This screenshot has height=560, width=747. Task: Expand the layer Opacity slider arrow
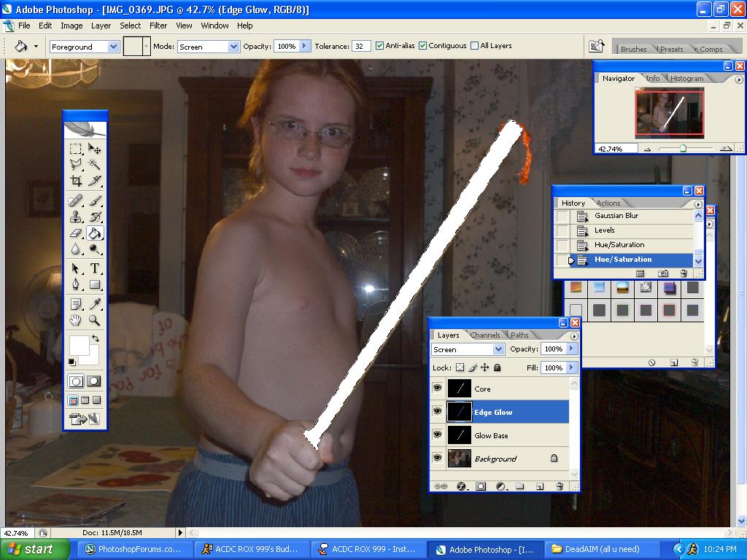pyautogui.click(x=571, y=349)
